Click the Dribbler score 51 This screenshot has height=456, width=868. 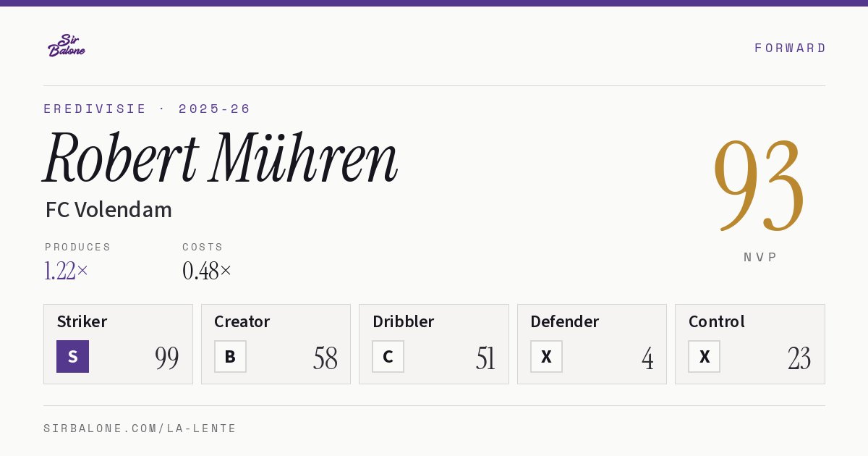pos(485,358)
